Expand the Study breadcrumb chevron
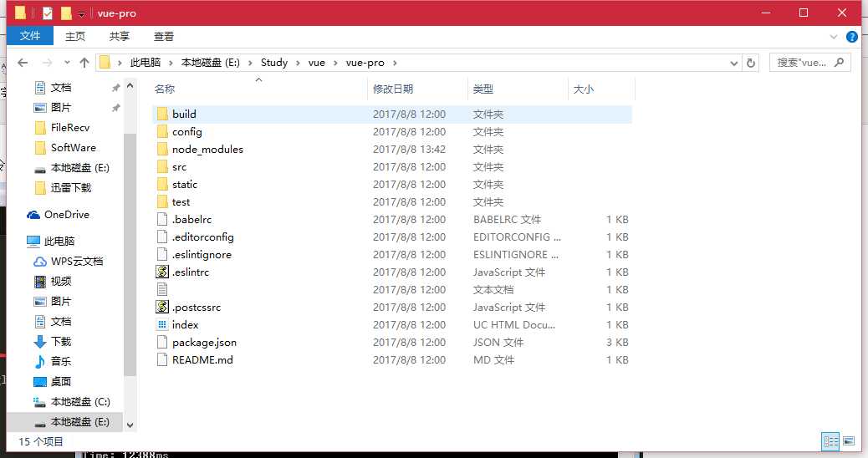 click(297, 63)
